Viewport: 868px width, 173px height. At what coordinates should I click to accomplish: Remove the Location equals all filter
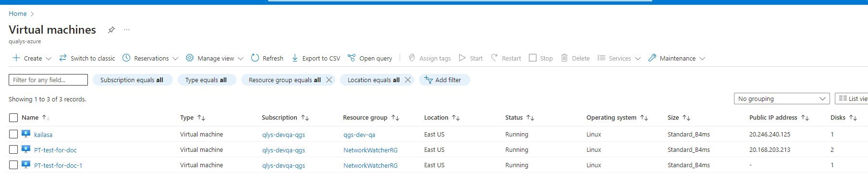pos(408,80)
